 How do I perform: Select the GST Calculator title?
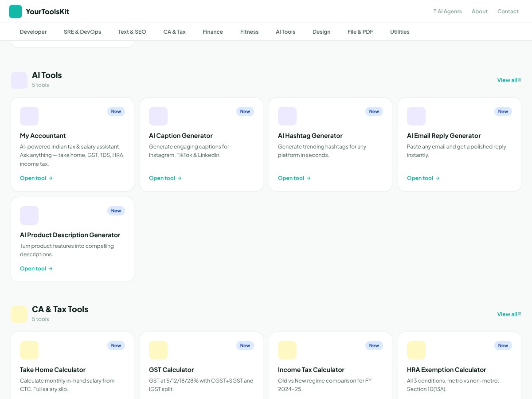click(x=172, y=370)
